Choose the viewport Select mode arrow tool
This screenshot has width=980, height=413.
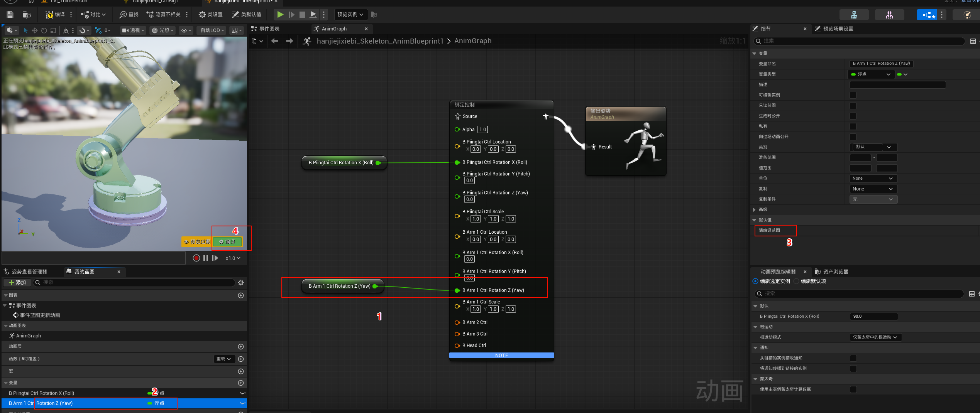[x=25, y=30]
